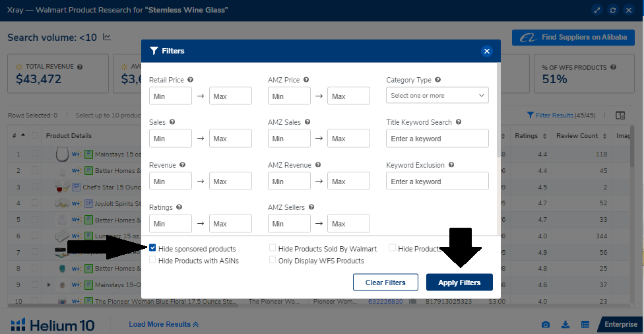Viewport: 644px width, 334px height.
Task: Enable Only Display WFS Products
Action: click(273, 260)
